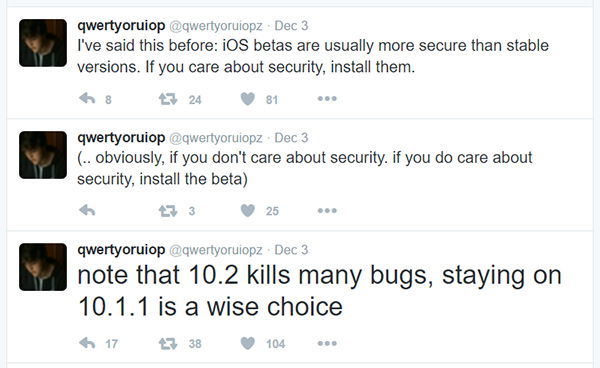Reply to the 10.2 kills bugs tweet
Screen dimensions: 600x368
tap(87, 343)
